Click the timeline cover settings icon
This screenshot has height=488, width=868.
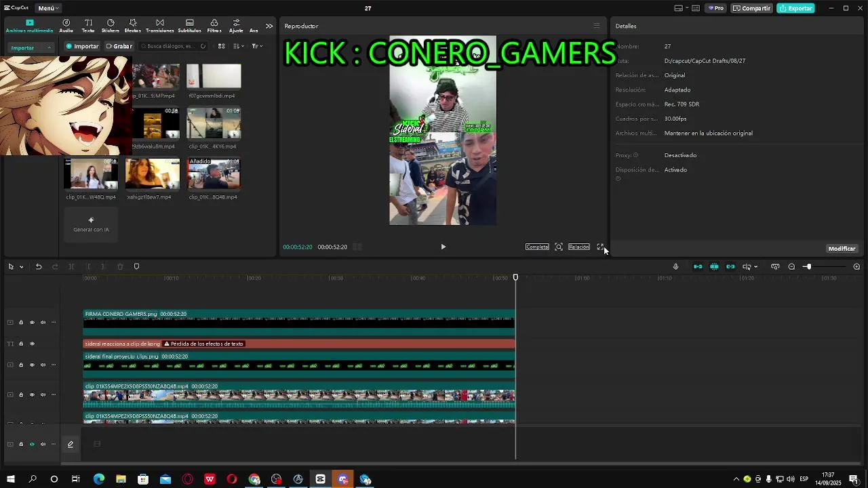point(775,266)
